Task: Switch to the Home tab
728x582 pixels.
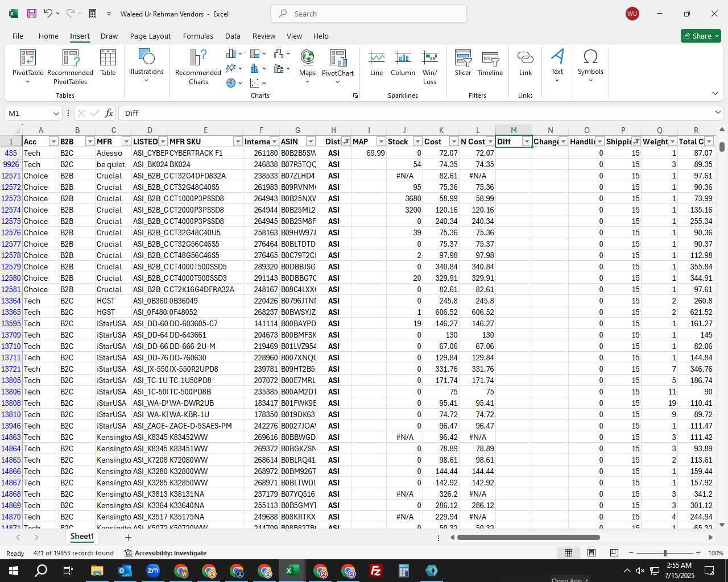Action: click(x=48, y=36)
